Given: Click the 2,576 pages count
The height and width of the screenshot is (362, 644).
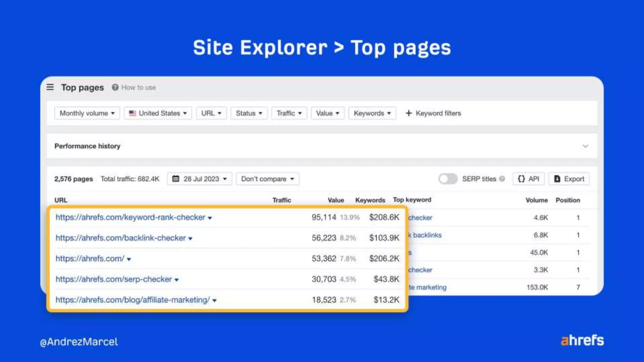Looking at the screenshot, I should coord(74,179).
